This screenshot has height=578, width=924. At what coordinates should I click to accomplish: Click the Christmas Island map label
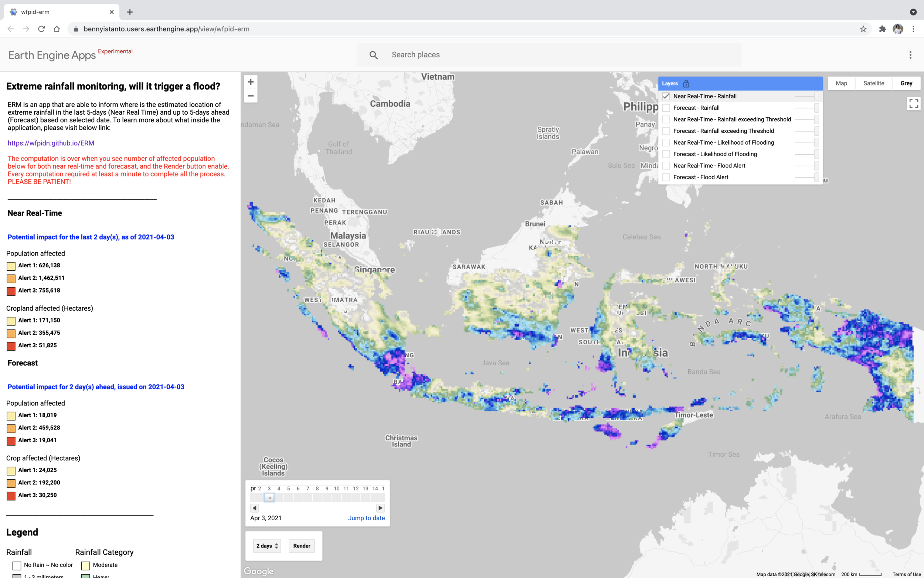tap(401, 441)
